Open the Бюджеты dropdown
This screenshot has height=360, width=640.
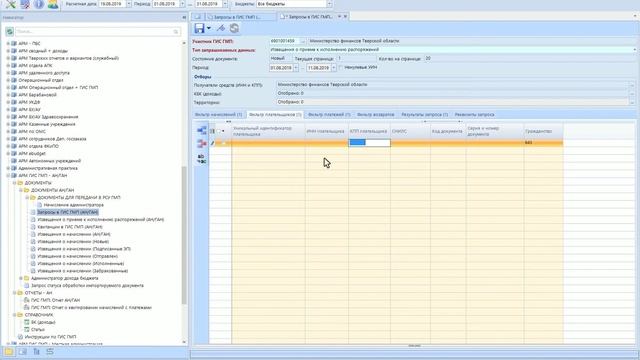point(329,4)
